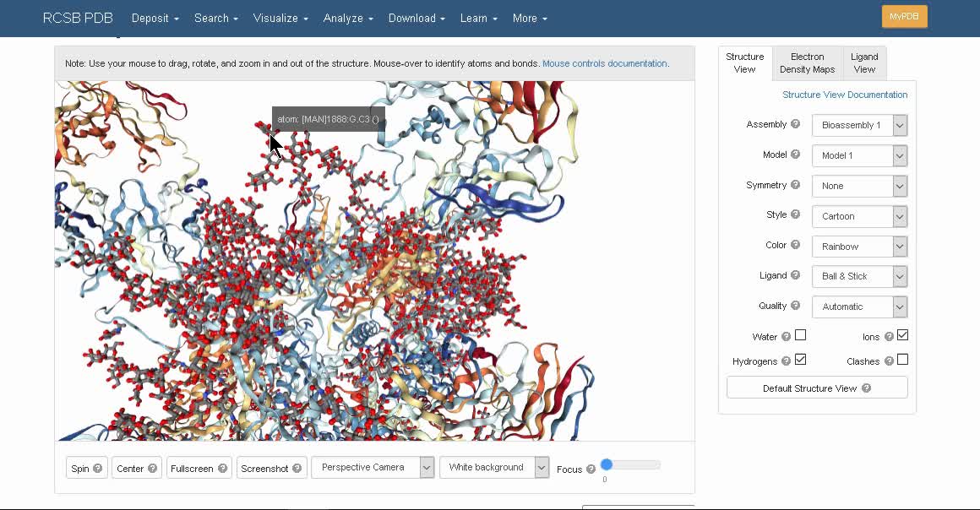Click help icon beside Hydrogens label
Screen dimensions: 980x510
pos(786,361)
